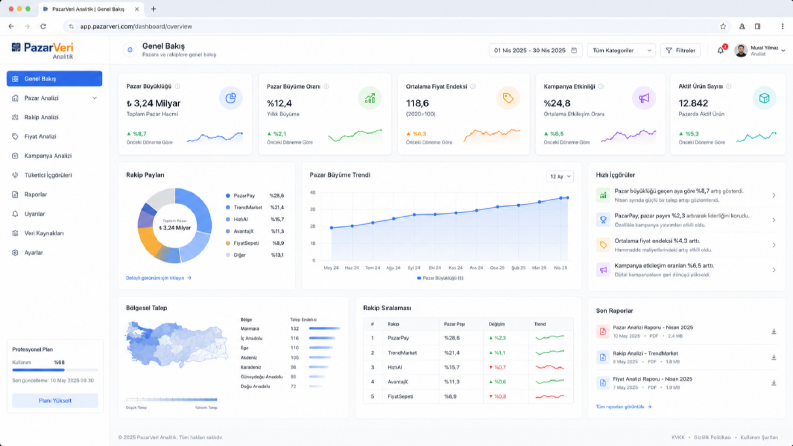
Task: Open a new browser tab
Action: [154, 9]
